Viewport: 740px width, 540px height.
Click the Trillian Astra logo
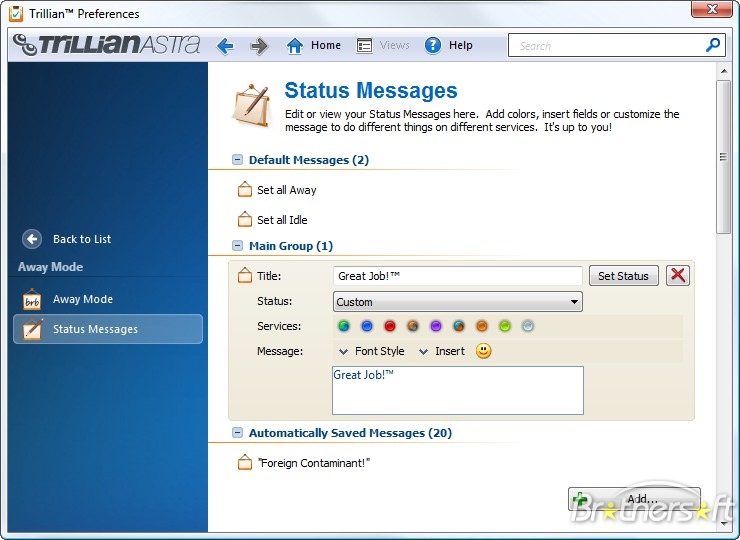[x=106, y=45]
